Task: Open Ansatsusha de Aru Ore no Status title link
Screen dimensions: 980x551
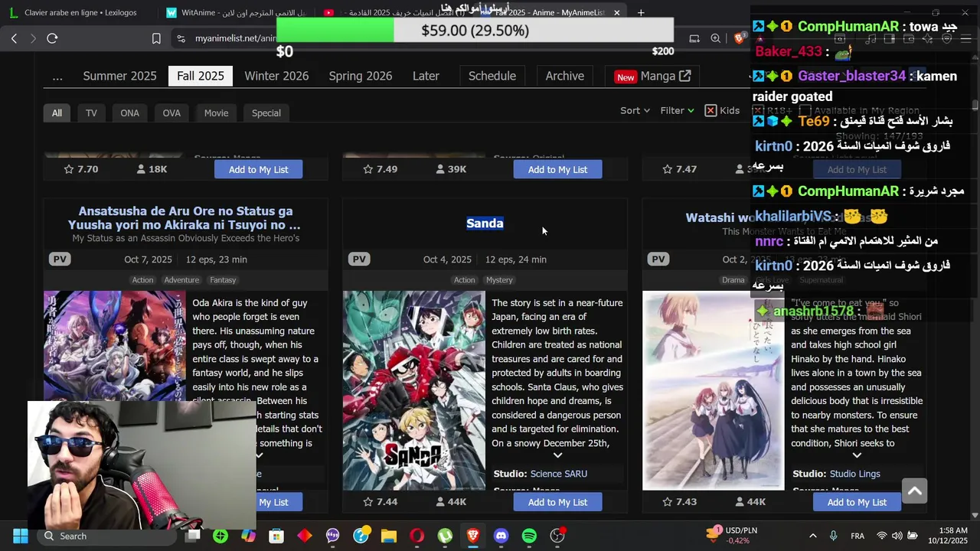Action: [185, 218]
